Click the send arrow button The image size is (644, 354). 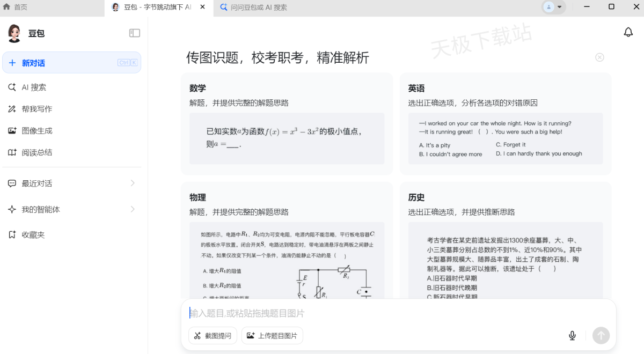[x=601, y=336]
